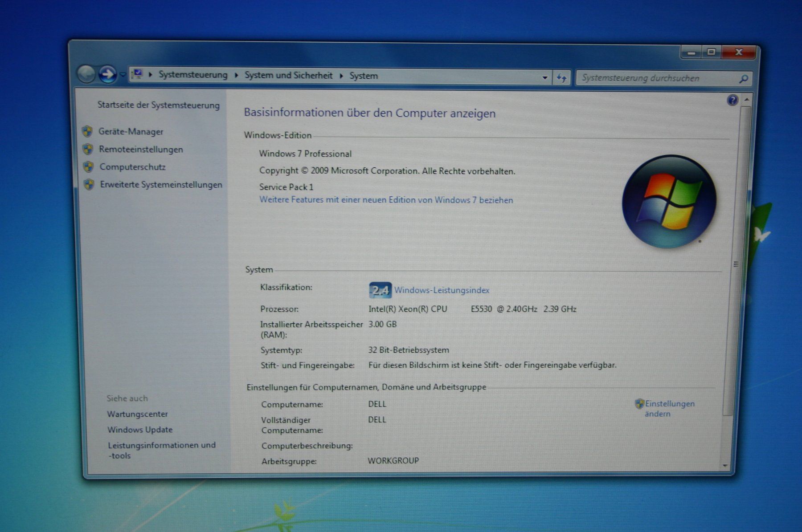
Task: Click the 2.4 performance index badge
Action: point(380,290)
